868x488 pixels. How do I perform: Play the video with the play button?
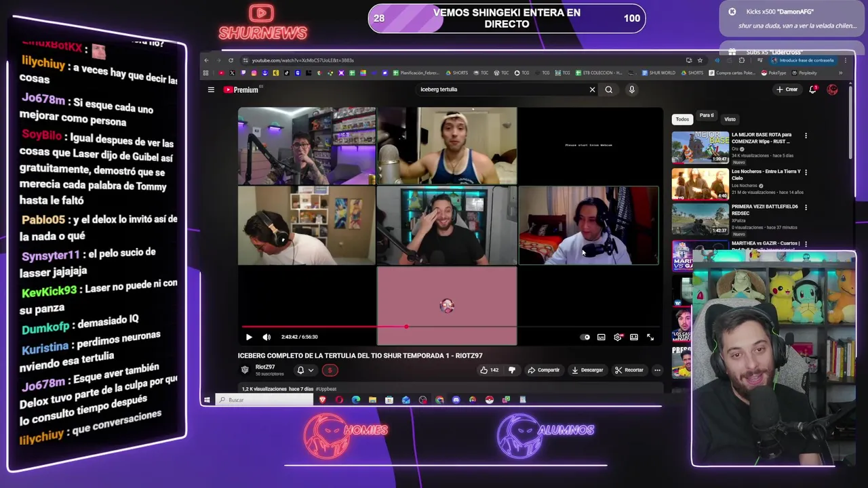point(249,337)
